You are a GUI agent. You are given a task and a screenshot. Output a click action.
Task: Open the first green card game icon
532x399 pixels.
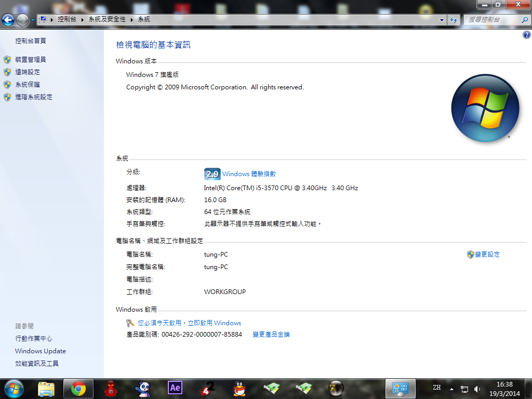pyautogui.click(x=271, y=389)
